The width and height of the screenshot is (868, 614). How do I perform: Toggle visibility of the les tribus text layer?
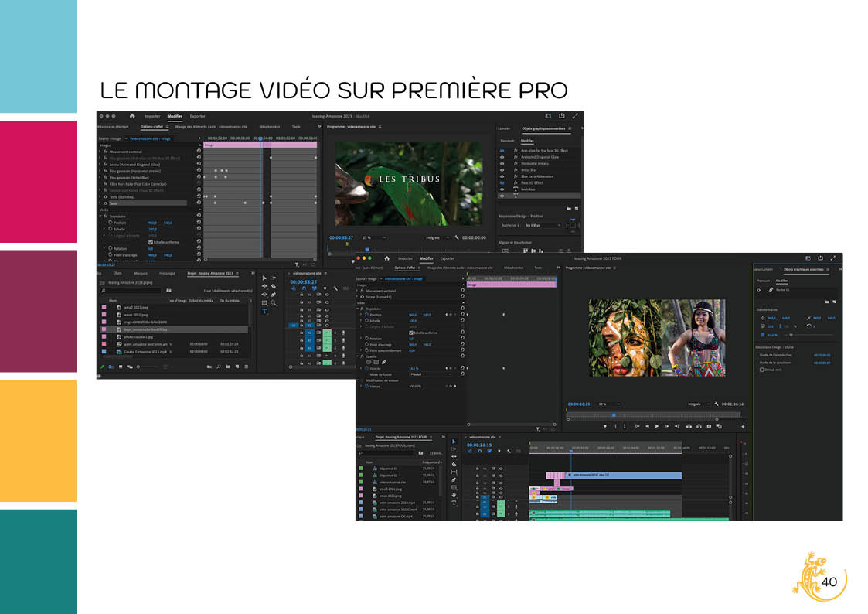(x=502, y=189)
